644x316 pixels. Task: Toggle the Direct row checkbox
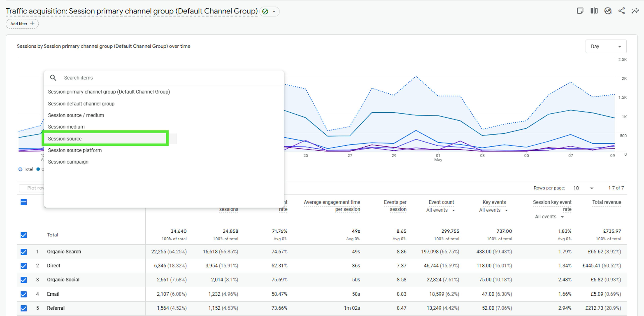24,266
